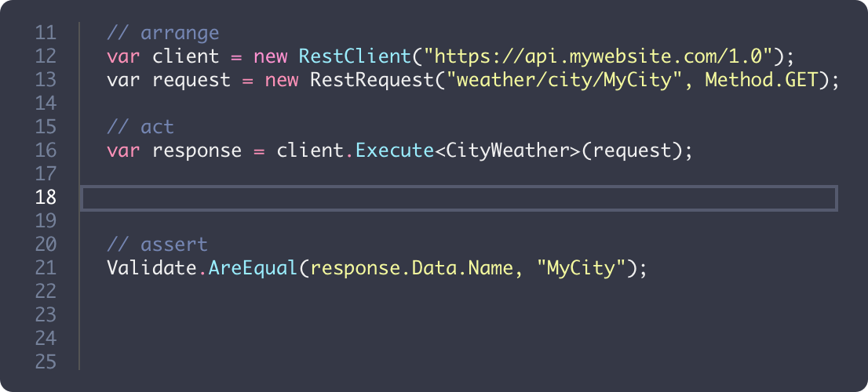
Task: Click the new keyword on line 13
Action: click(x=282, y=80)
